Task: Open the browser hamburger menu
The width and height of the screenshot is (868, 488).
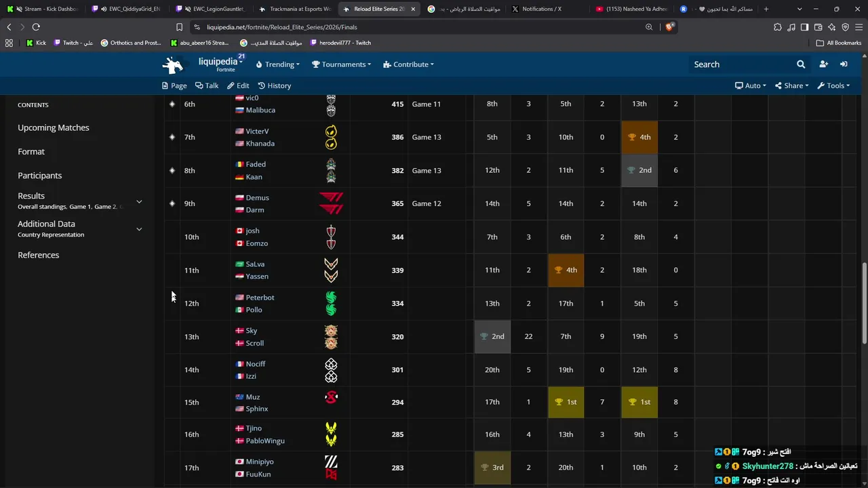Action: (859, 27)
